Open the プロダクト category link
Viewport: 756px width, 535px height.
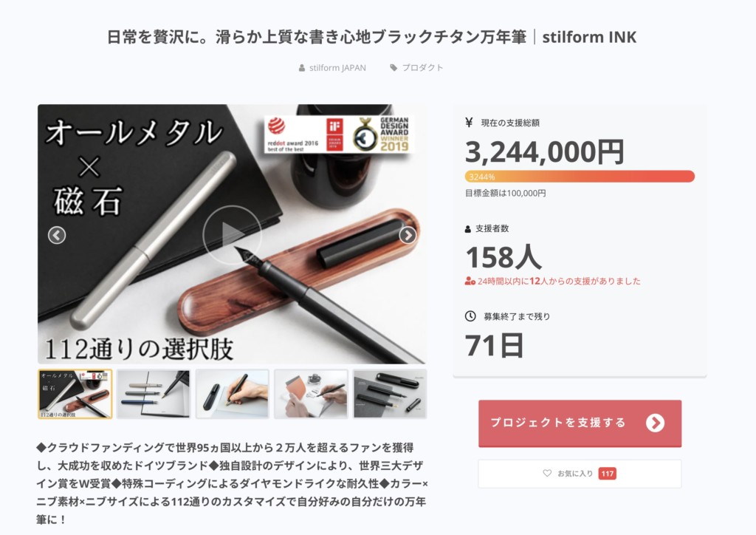click(422, 67)
